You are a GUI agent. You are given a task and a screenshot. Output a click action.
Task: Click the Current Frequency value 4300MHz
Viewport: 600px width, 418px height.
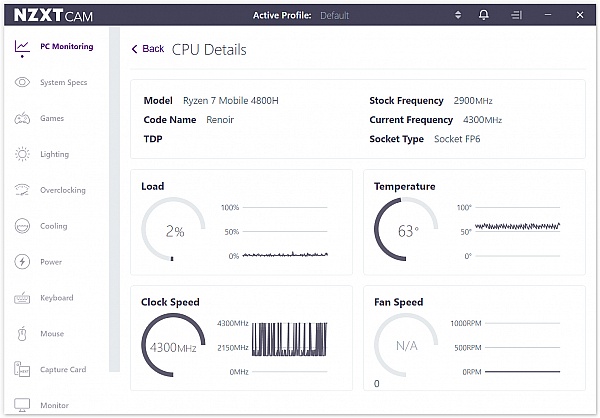[x=483, y=120]
